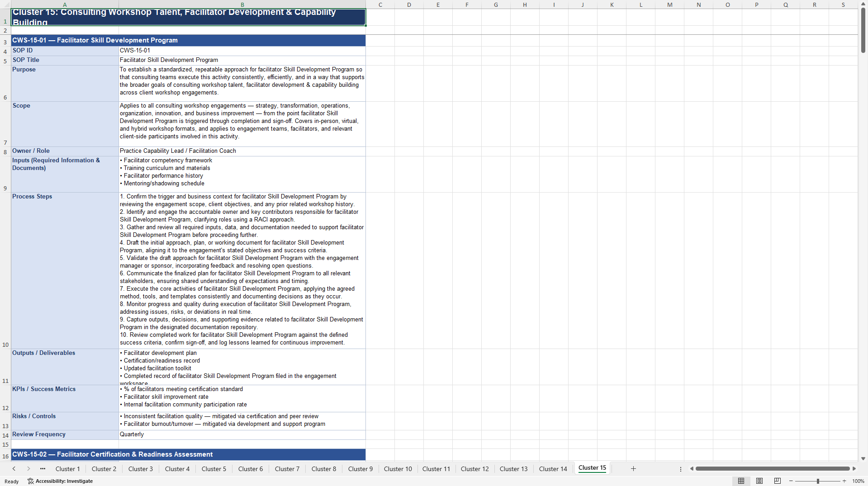Image resolution: width=868 pixels, height=486 pixels.
Task: Open the Cluster 5 sheet tab
Action: pos(214,469)
